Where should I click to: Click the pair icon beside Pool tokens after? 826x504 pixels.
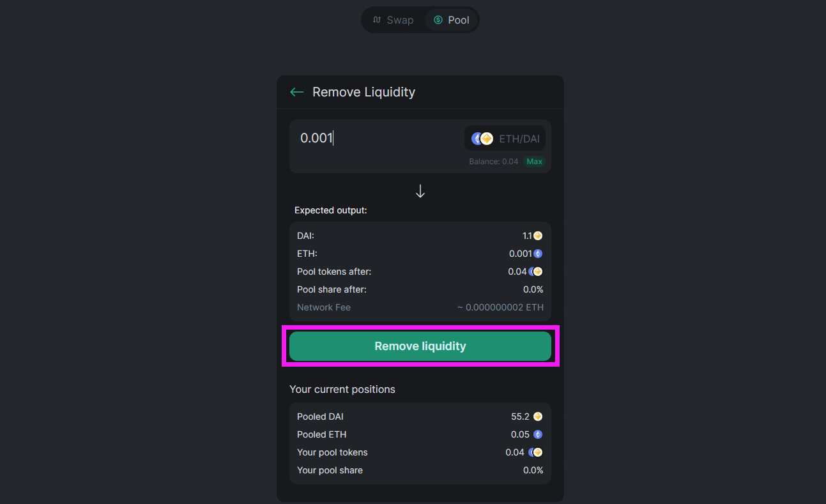[535, 271]
